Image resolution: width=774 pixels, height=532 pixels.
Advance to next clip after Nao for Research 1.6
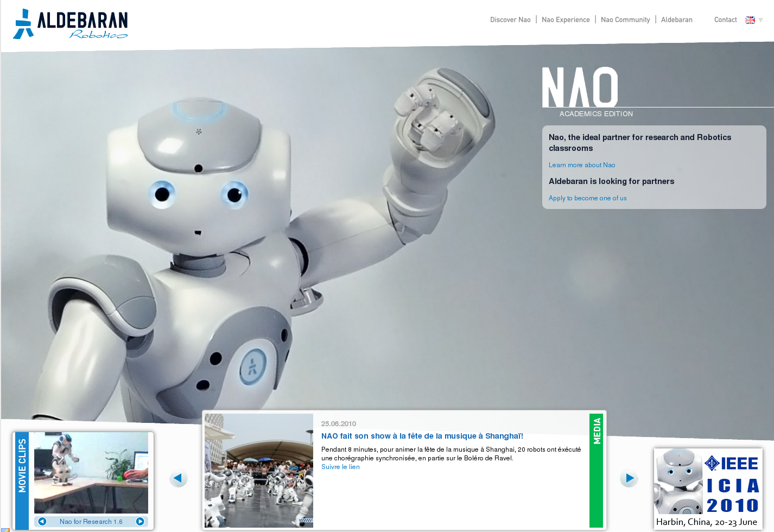click(140, 521)
